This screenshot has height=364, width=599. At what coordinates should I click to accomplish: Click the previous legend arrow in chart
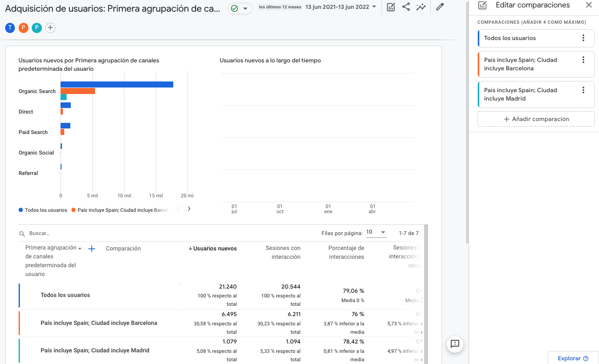(x=178, y=209)
